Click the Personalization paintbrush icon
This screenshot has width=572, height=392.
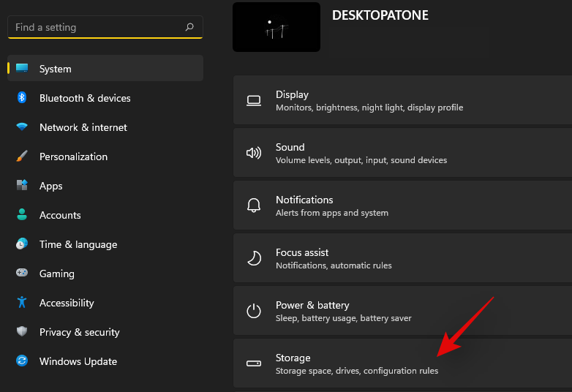pyautogui.click(x=22, y=157)
